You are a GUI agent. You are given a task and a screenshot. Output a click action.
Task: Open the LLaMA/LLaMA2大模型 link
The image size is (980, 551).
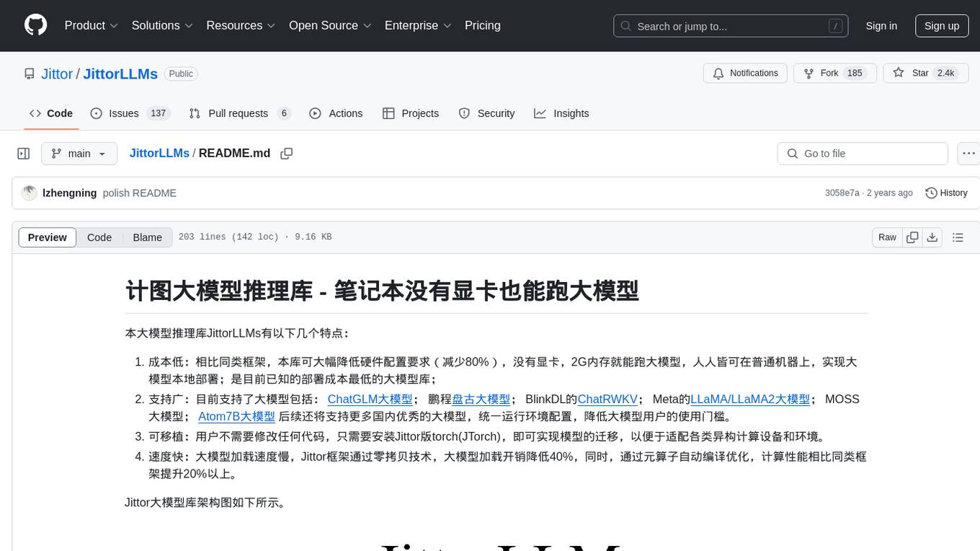tap(750, 400)
